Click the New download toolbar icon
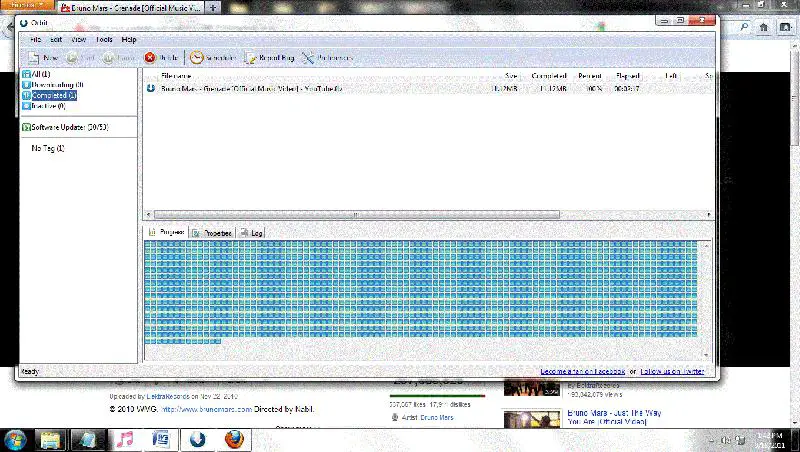 click(34, 58)
